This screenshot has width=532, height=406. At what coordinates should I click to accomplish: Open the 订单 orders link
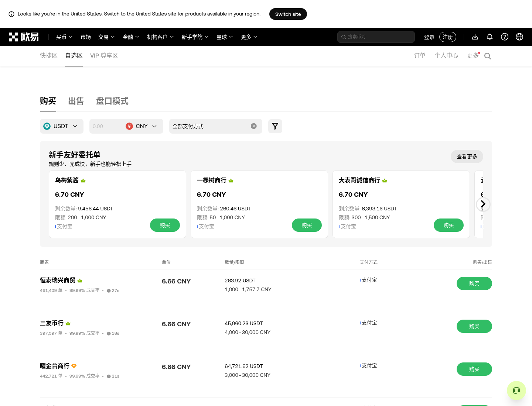click(420, 56)
